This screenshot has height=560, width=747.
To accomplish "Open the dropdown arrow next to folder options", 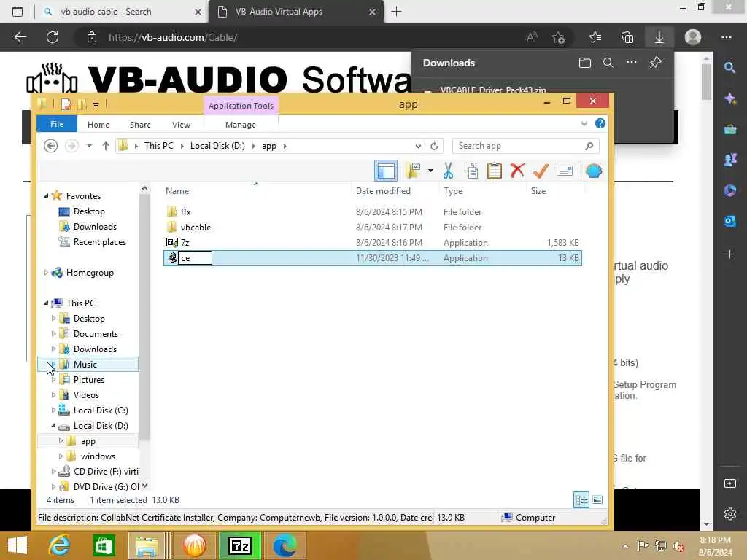I will pos(430,171).
